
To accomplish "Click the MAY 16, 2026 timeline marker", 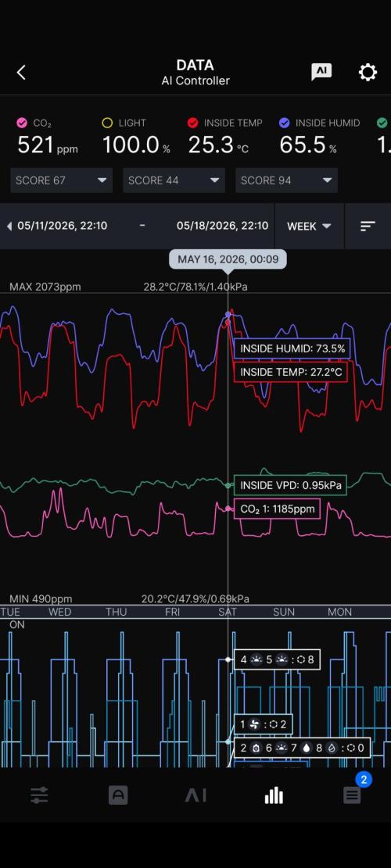I will point(228,259).
